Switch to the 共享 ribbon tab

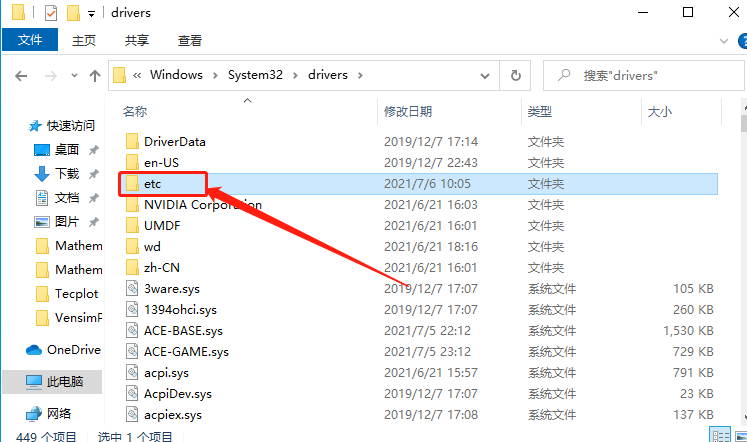point(137,40)
